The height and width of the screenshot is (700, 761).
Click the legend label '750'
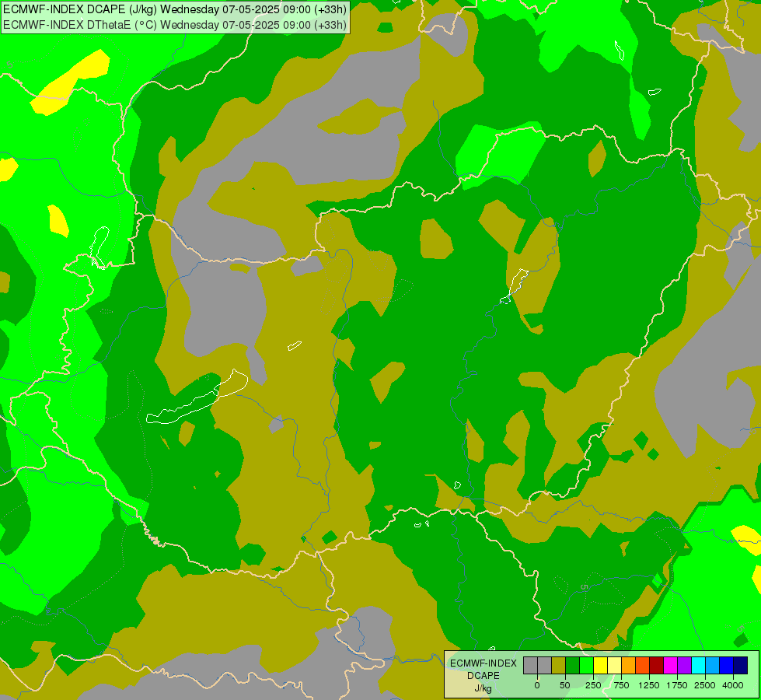click(x=621, y=685)
